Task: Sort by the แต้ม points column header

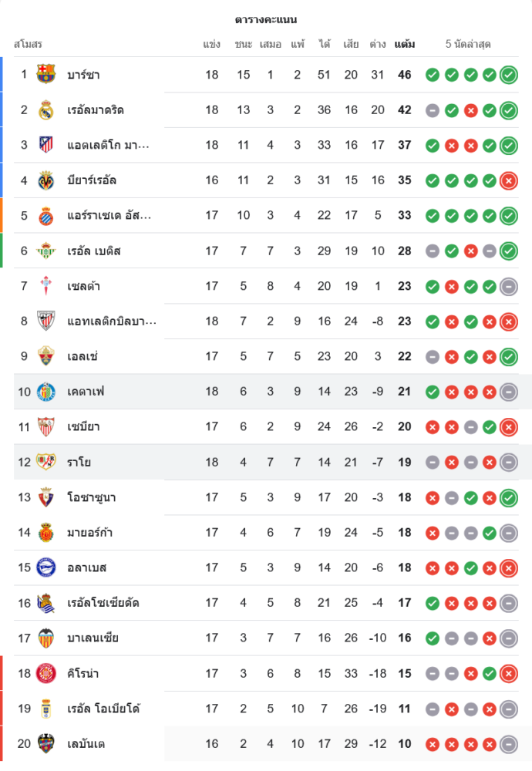Action: [x=404, y=44]
